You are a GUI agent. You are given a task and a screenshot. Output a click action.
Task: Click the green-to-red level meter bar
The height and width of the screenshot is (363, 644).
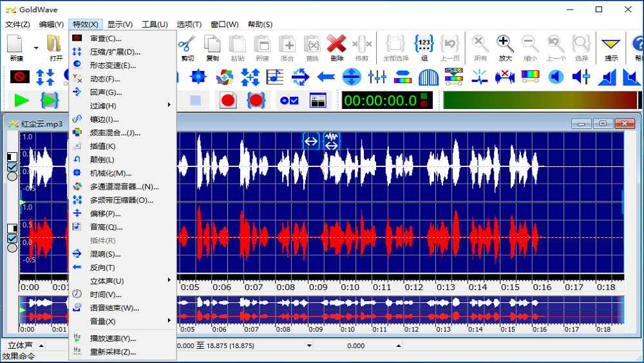click(540, 101)
